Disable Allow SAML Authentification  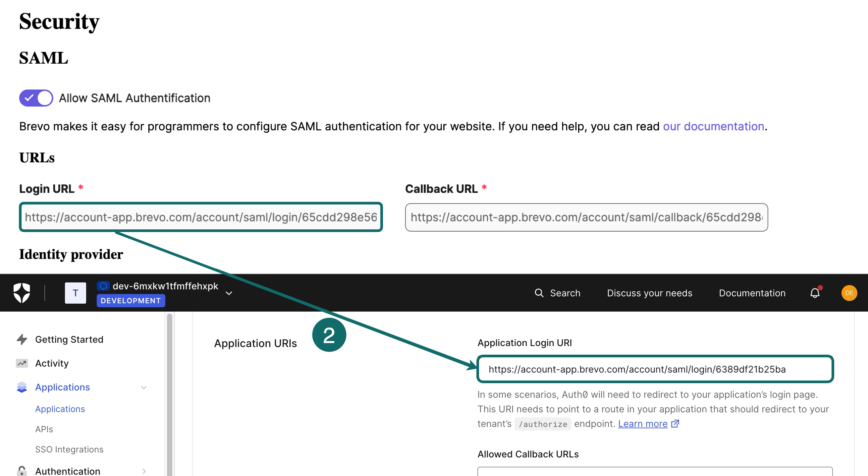[x=36, y=98]
